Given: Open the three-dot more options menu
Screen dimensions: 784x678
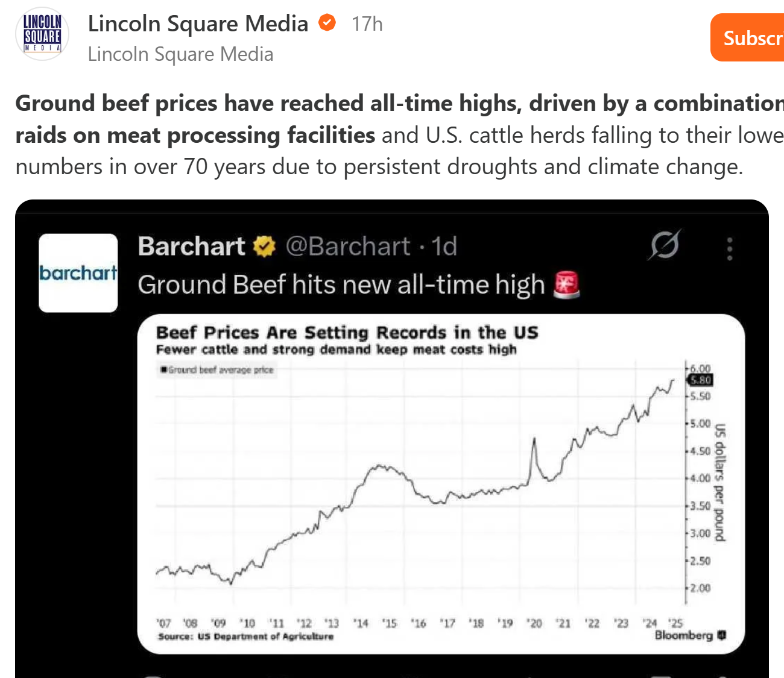Looking at the screenshot, I should (730, 248).
